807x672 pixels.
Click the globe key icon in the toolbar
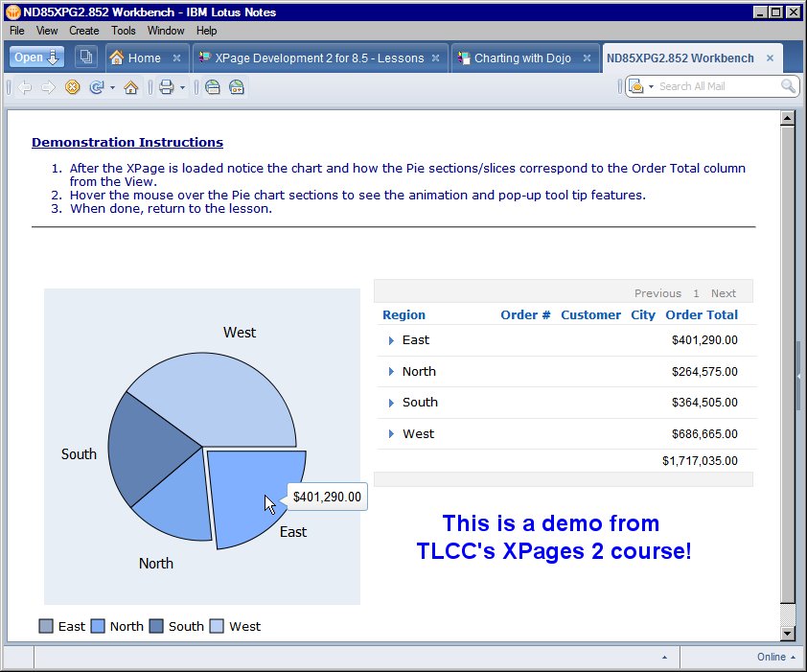coord(236,87)
